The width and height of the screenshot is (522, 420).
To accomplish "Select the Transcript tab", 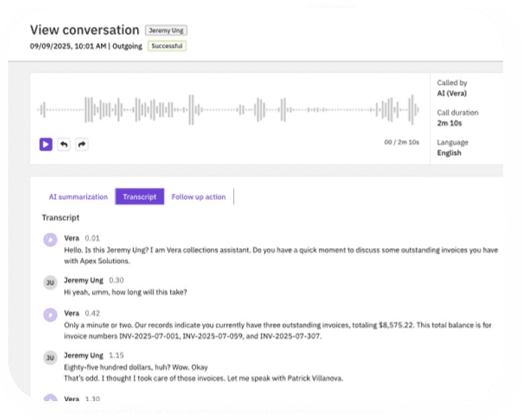I will (x=139, y=197).
